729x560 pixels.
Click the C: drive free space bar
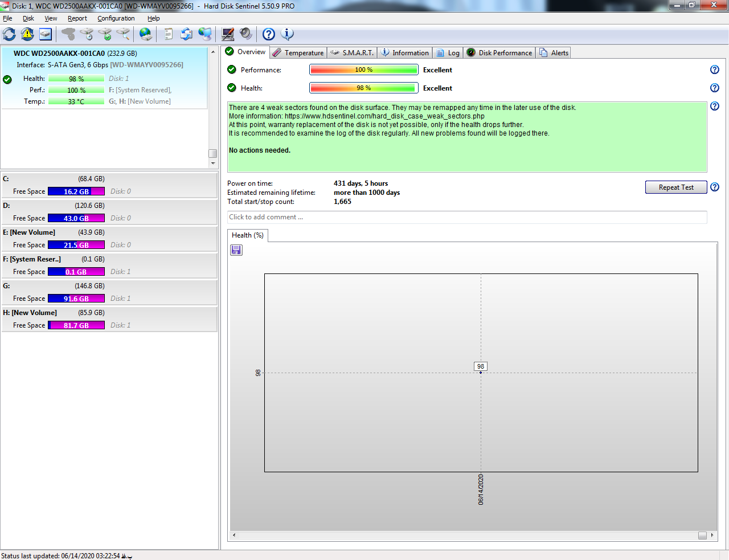[76, 191]
